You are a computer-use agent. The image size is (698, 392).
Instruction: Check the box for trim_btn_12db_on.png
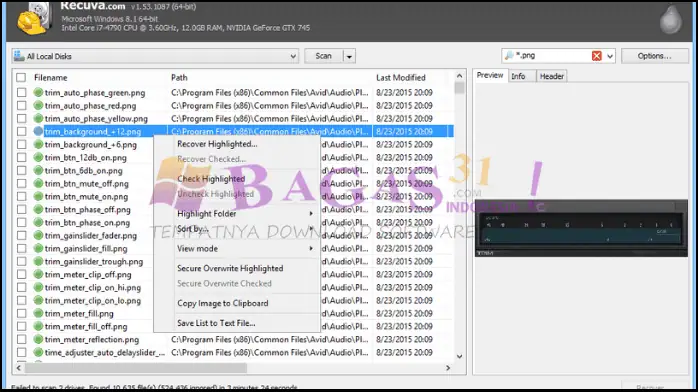21,158
